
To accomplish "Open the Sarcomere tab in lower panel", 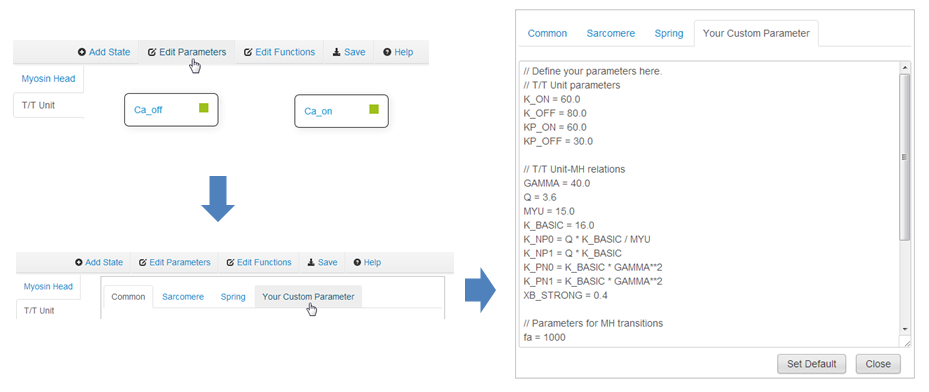I will pyautogui.click(x=183, y=296).
